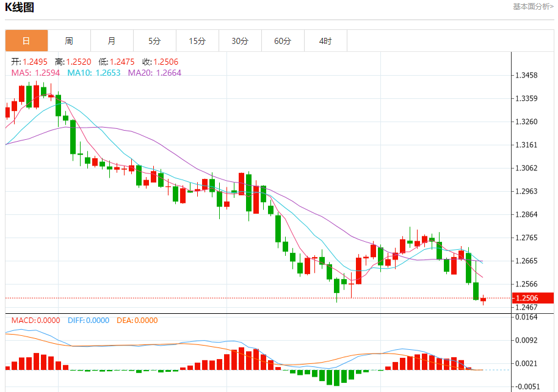Click the 1.3359 price axis label
The image size is (558, 392).
click(x=526, y=99)
